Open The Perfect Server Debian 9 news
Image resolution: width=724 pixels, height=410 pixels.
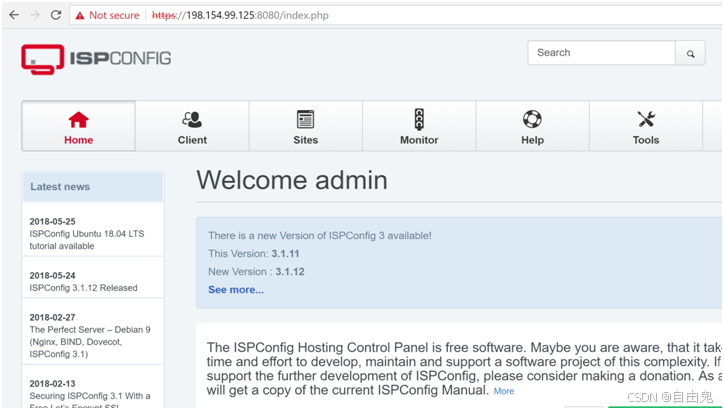pos(90,342)
